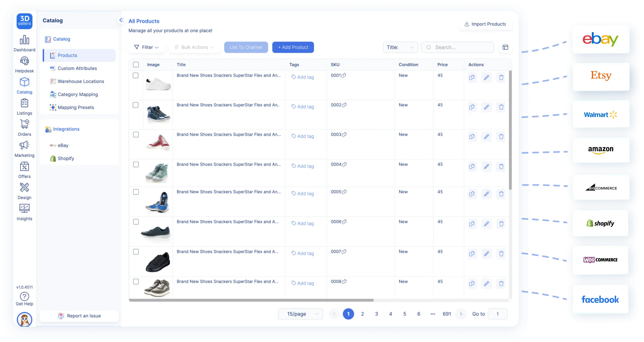Check the row for SKU 0007
Viewport: 644px width, 342px height.
[x=136, y=252]
